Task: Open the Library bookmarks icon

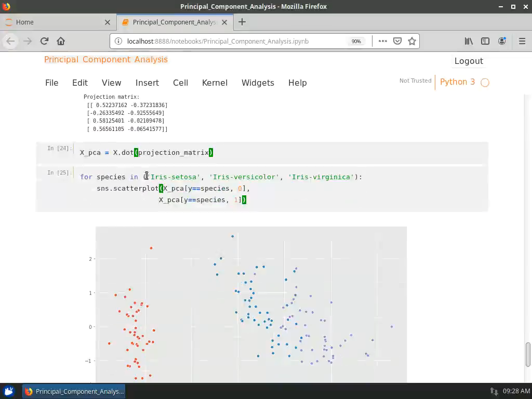Action: click(469, 41)
